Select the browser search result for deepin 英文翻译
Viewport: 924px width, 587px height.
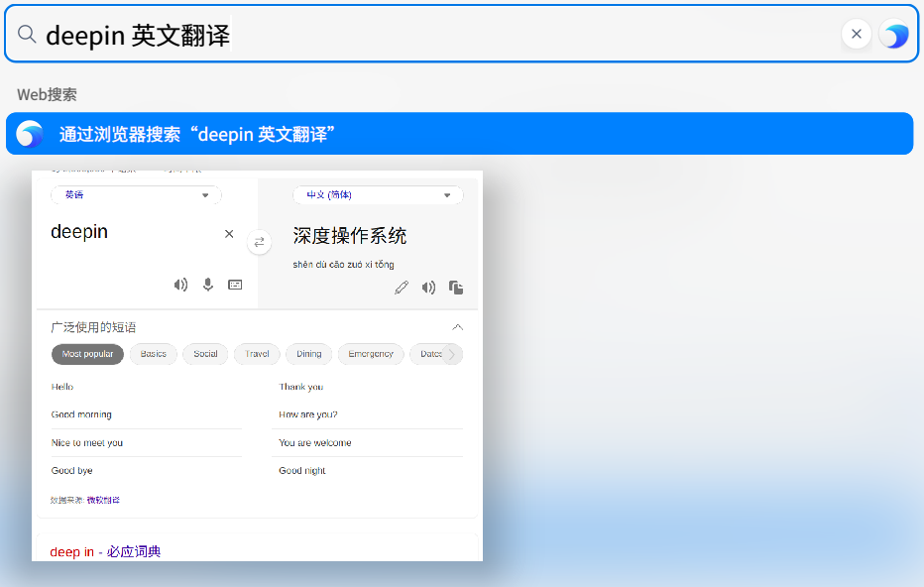point(460,134)
